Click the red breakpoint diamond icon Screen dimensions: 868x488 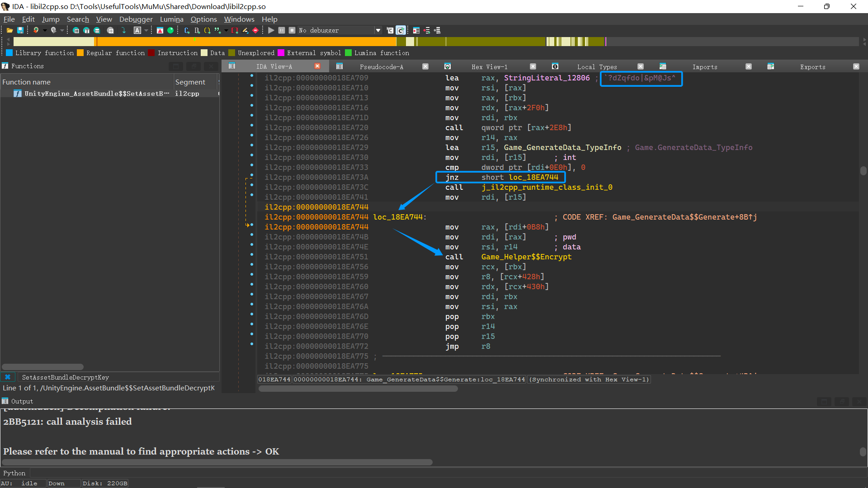(255, 30)
